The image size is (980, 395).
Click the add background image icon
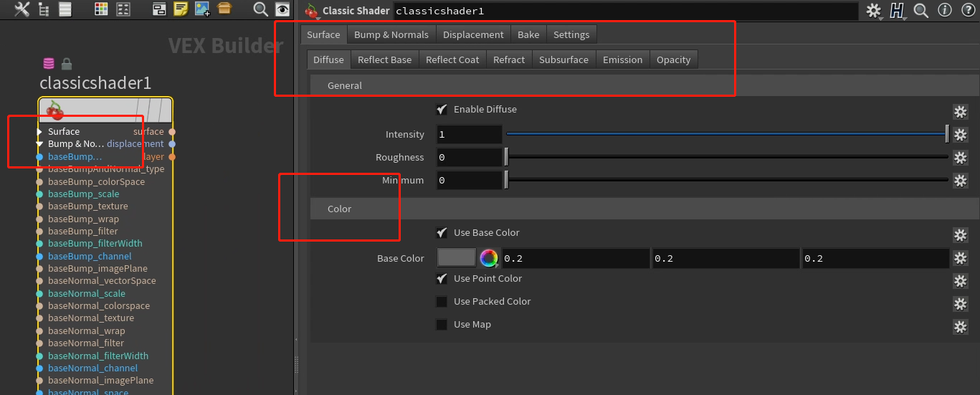(x=202, y=9)
